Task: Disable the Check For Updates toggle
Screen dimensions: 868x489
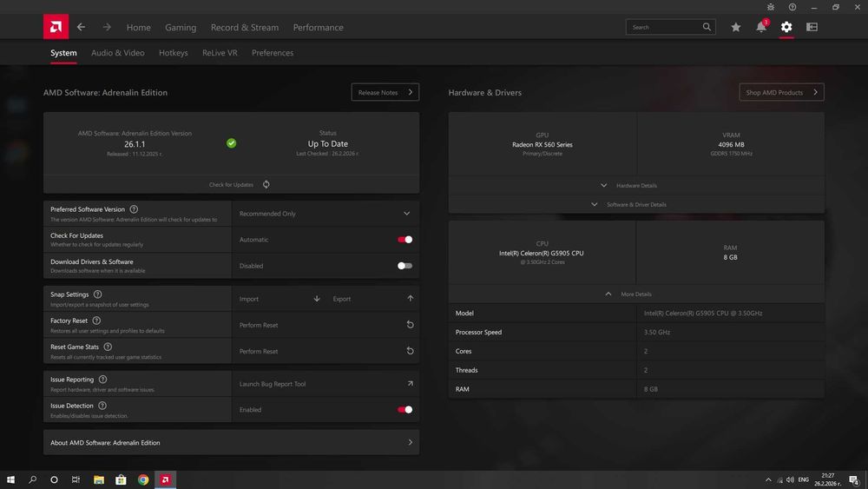Action: coord(404,240)
